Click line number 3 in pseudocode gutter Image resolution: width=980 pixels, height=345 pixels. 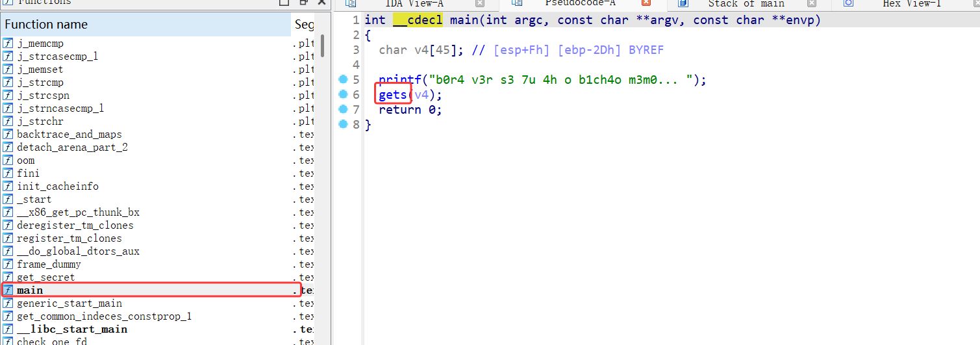point(356,50)
